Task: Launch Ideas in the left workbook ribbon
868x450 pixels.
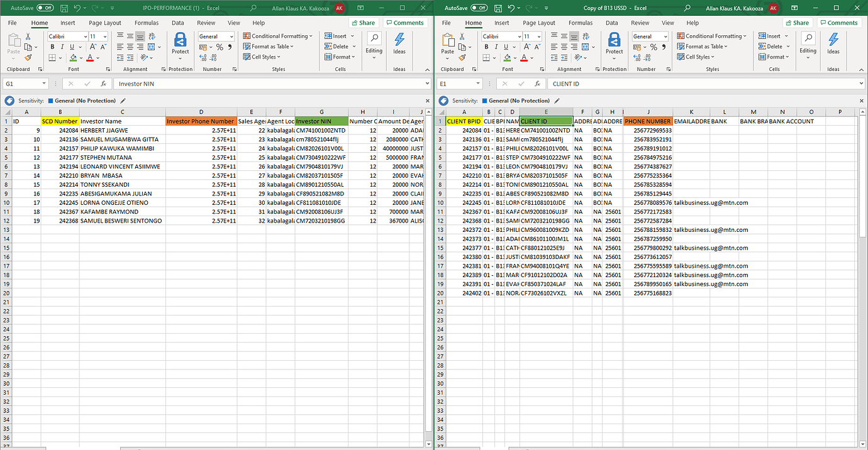Action: click(399, 47)
